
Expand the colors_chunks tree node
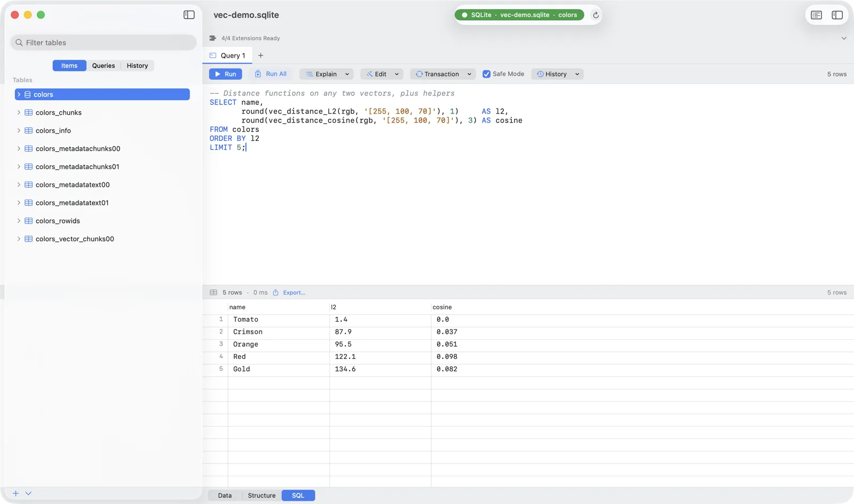[19, 113]
